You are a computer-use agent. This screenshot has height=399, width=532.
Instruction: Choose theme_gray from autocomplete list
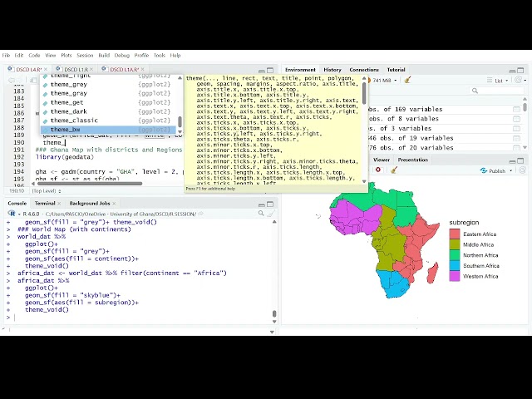(x=108, y=93)
